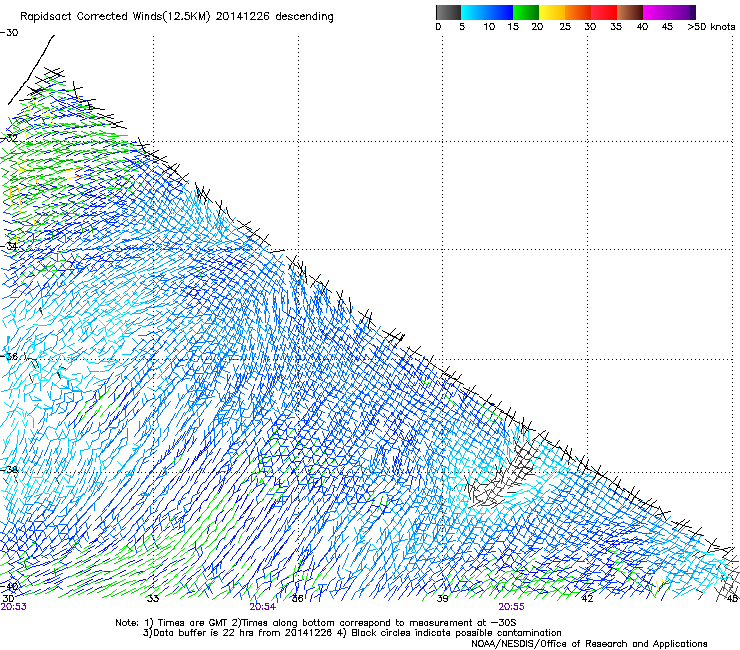Click the 42 longitude axis label
740x650 pixels.
(587, 599)
